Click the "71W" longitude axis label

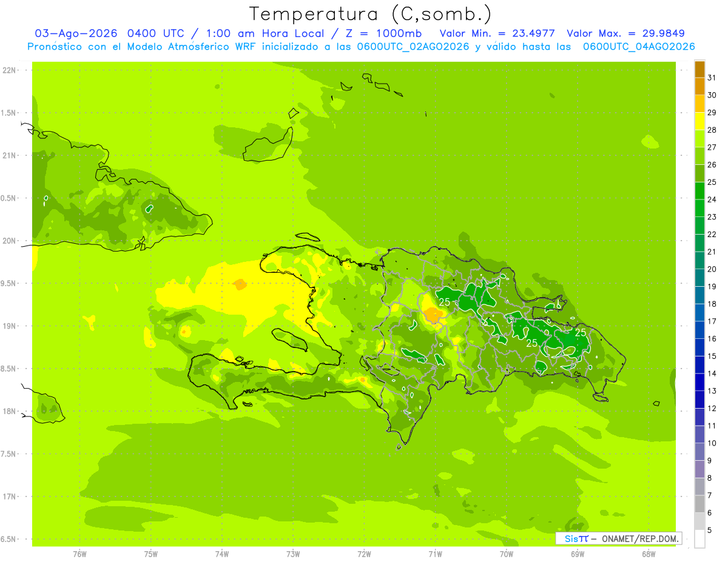[435, 554]
